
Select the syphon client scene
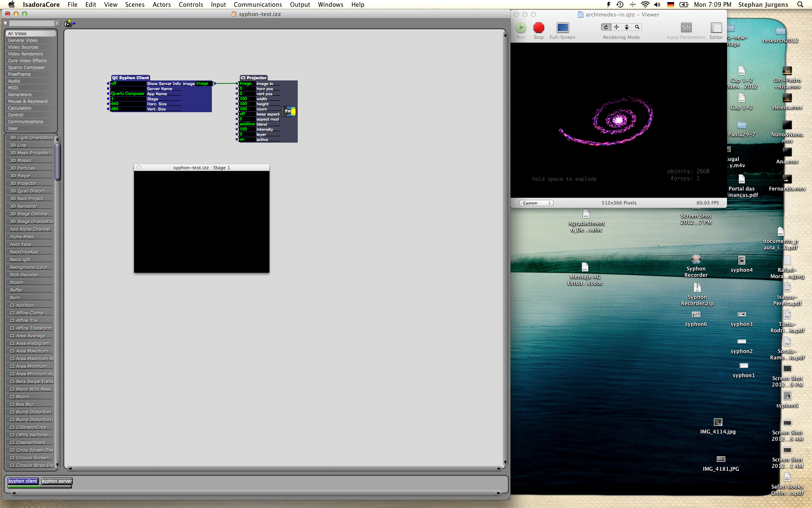(23, 481)
